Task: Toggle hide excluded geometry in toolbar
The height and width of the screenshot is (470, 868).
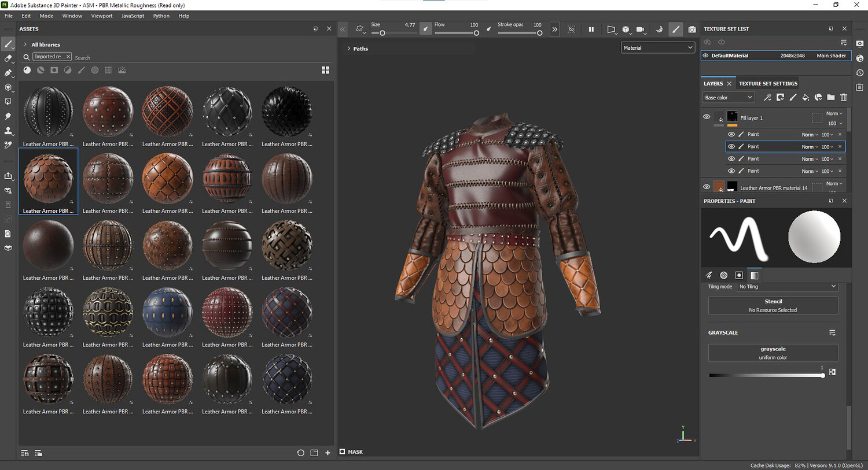Action: (x=571, y=29)
